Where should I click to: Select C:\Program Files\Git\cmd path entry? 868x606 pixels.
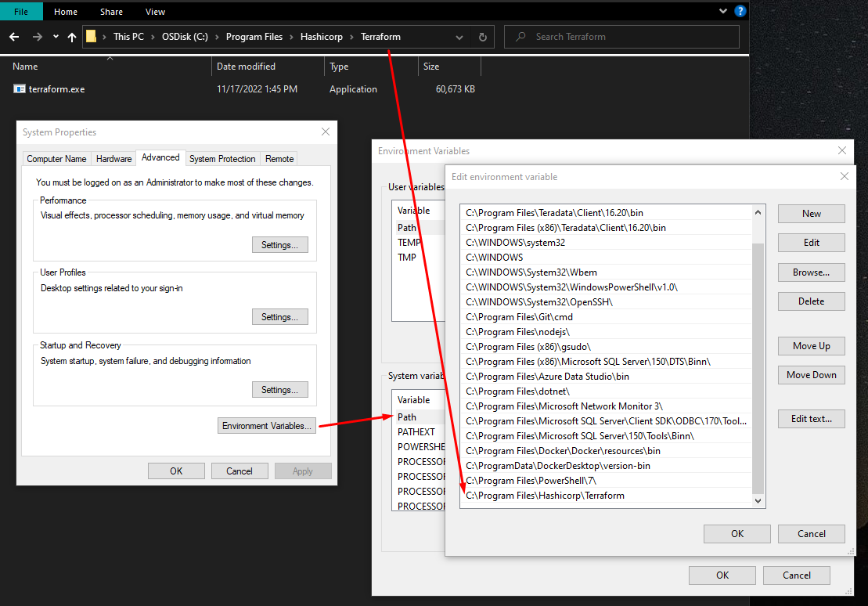click(x=606, y=317)
